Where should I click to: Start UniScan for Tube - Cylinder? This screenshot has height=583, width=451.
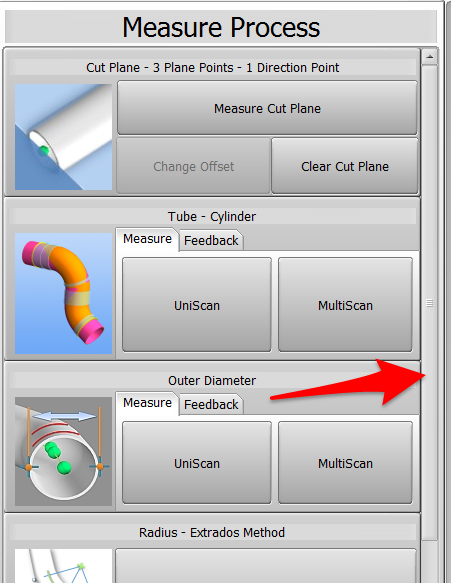197,305
